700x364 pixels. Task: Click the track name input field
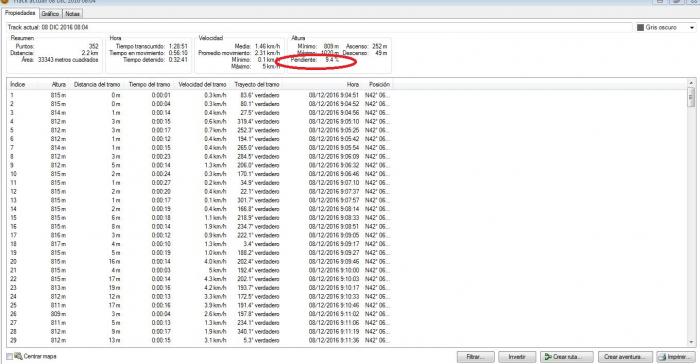(319, 27)
